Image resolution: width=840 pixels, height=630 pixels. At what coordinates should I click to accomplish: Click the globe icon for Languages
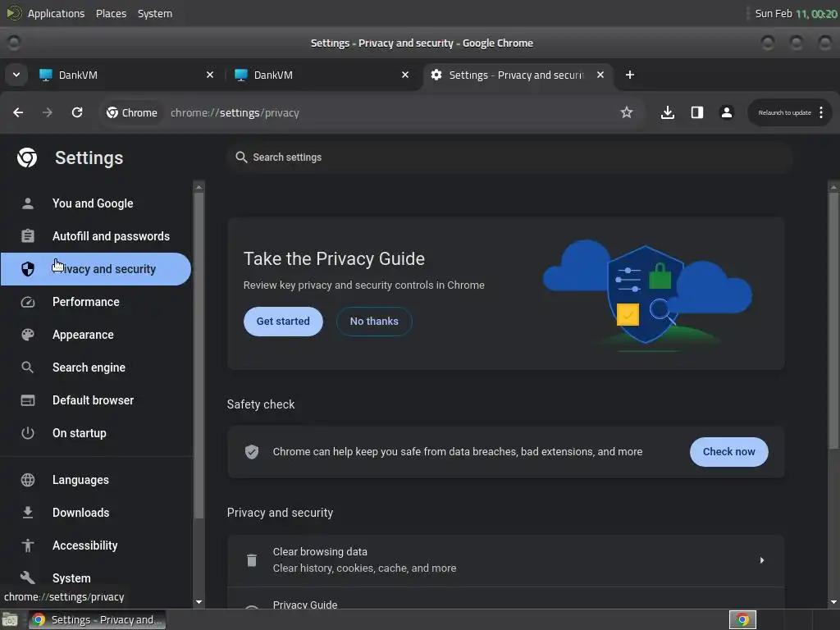coord(28,480)
